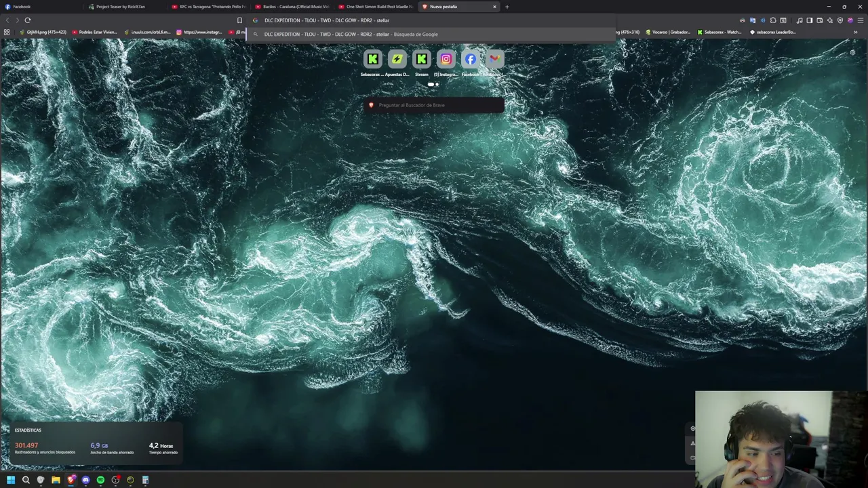
Task: Switch to Project Teaser by RickiE7an tab
Action: (125, 7)
